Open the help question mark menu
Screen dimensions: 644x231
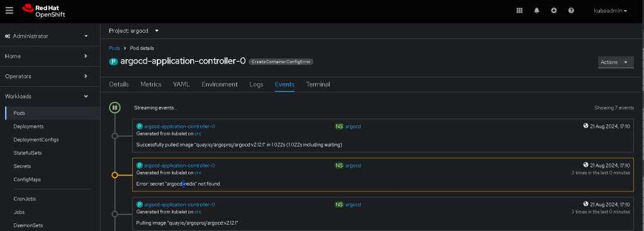[x=571, y=11]
